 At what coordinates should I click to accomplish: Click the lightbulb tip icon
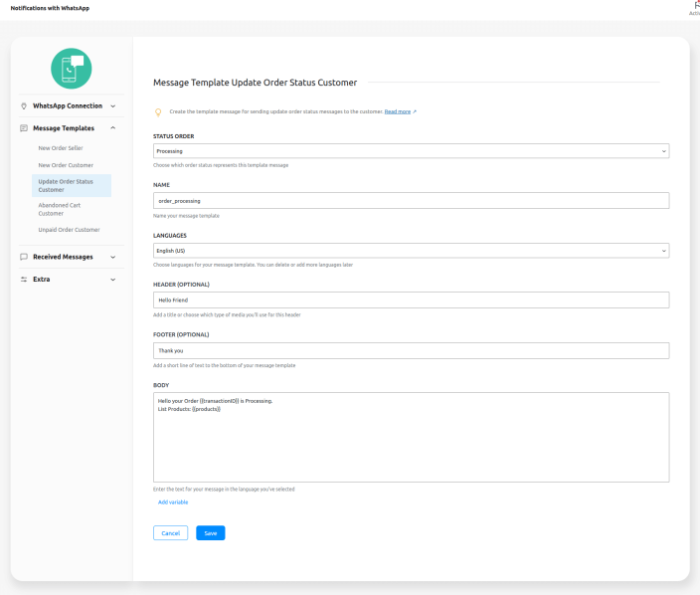click(157, 112)
